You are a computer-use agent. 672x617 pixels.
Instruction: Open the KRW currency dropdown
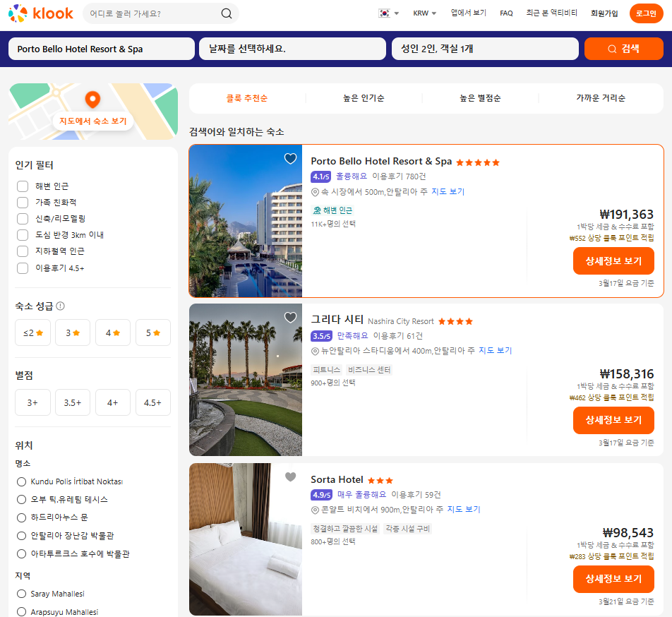tap(424, 13)
